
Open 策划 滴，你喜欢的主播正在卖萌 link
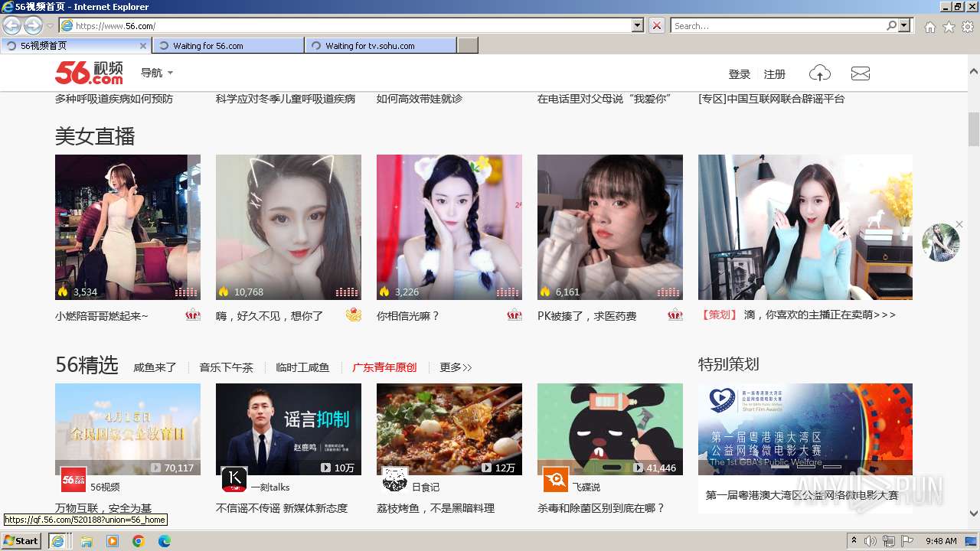point(797,315)
